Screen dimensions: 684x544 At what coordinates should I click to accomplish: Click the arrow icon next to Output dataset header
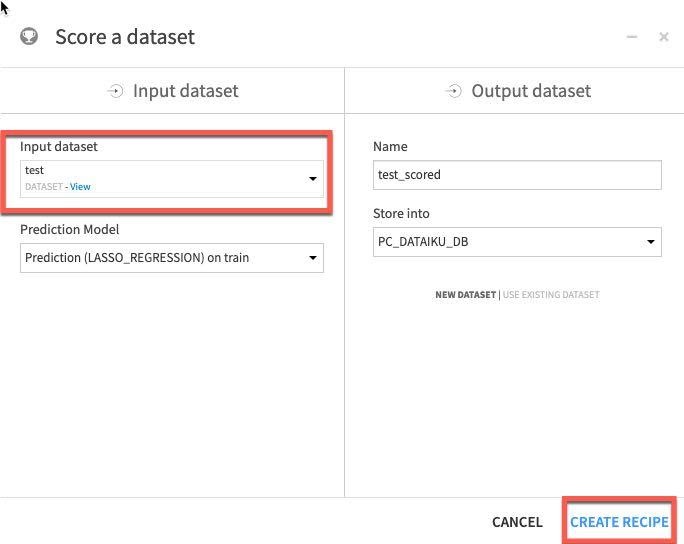(454, 91)
